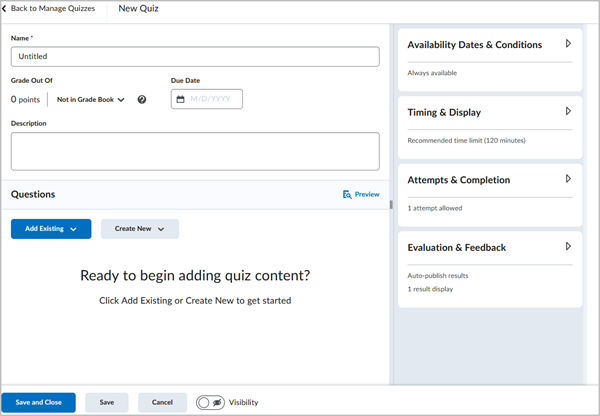This screenshot has width=600, height=416.
Task: Click the Auto-publish results text
Action: (438, 276)
